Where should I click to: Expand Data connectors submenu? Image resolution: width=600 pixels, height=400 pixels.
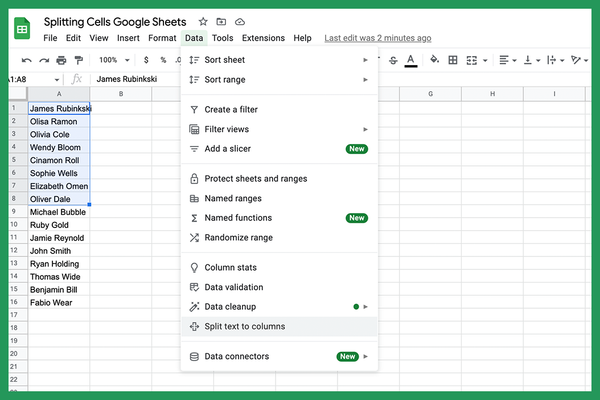tap(279, 356)
